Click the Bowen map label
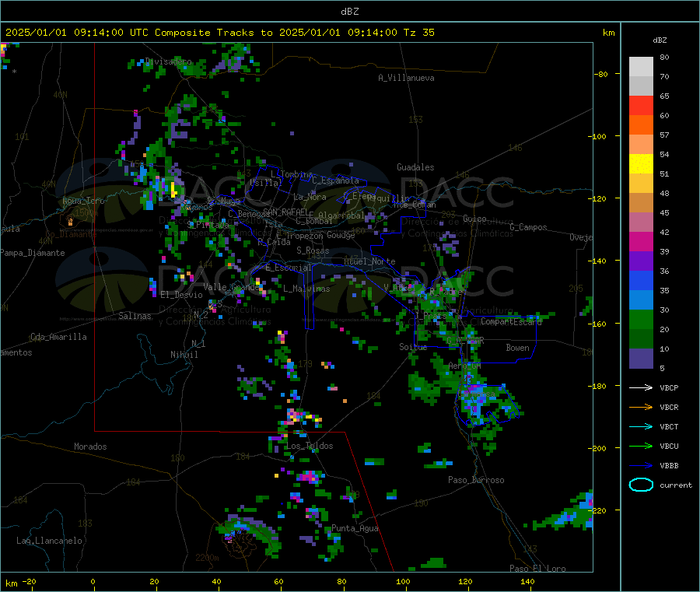 click(x=517, y=347)
